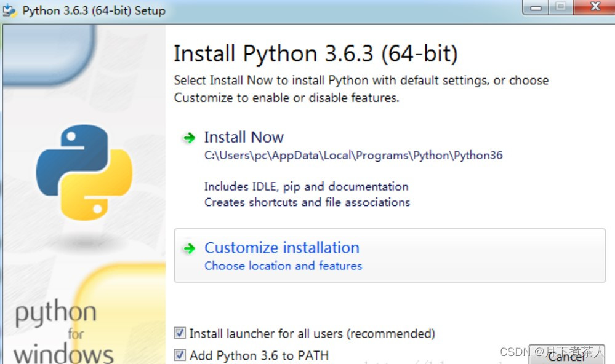Viewport: 615px width, 364px height.
Task: Click green arrow beside Install Now
Action: pos(190,138)
